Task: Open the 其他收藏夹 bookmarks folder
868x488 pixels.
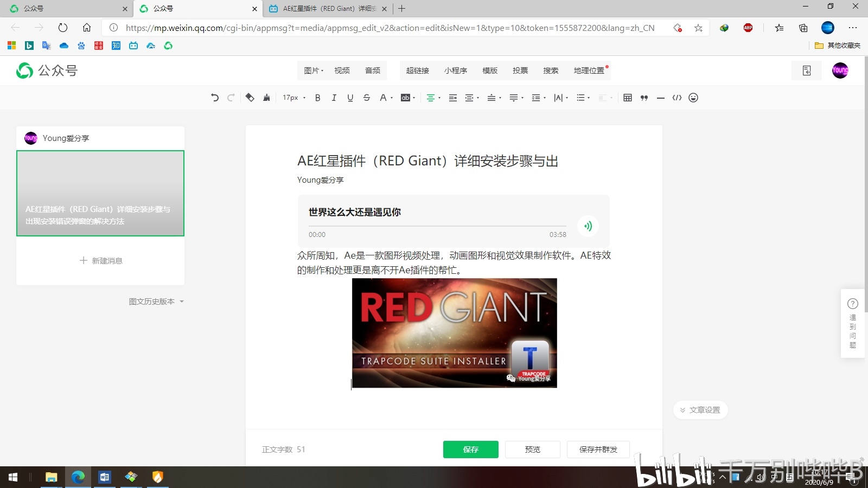Action: (838, 46)
